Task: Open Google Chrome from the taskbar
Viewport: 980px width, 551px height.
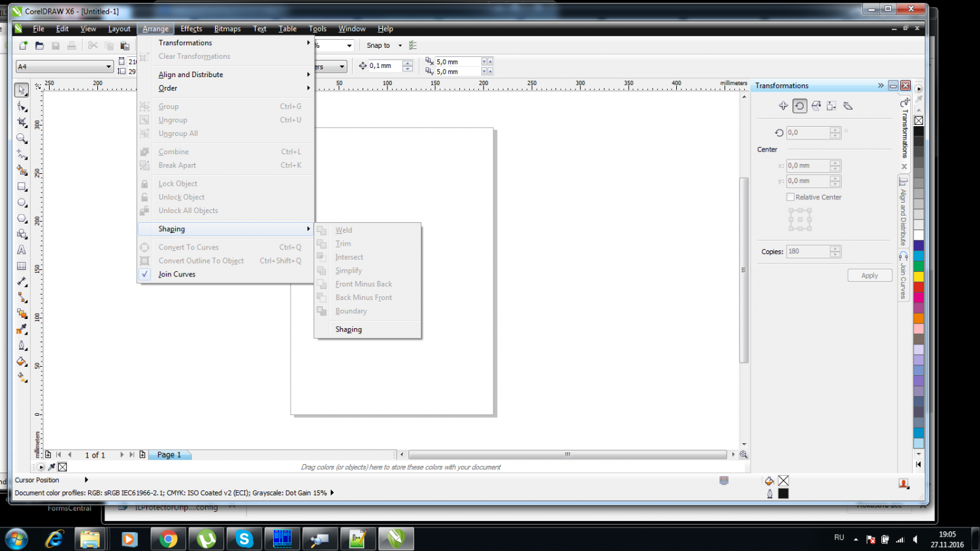Action: pyautogui.click(x=169, y=539)
